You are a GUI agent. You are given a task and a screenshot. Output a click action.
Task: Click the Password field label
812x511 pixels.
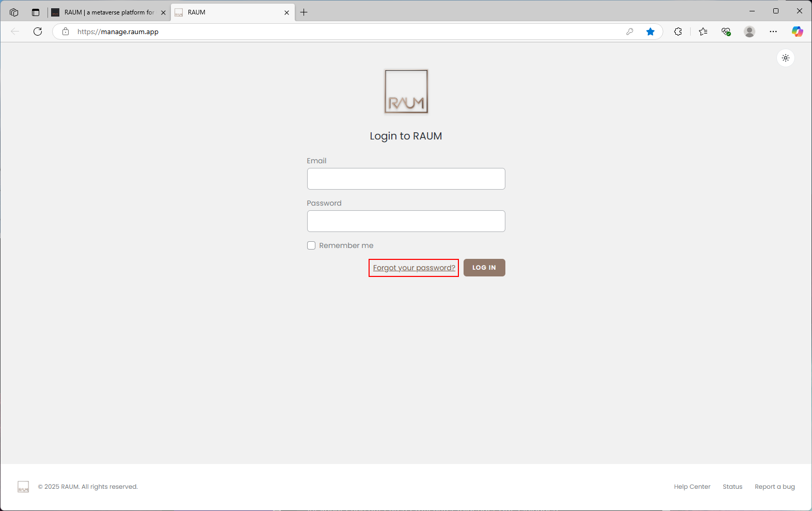(324, 203)
